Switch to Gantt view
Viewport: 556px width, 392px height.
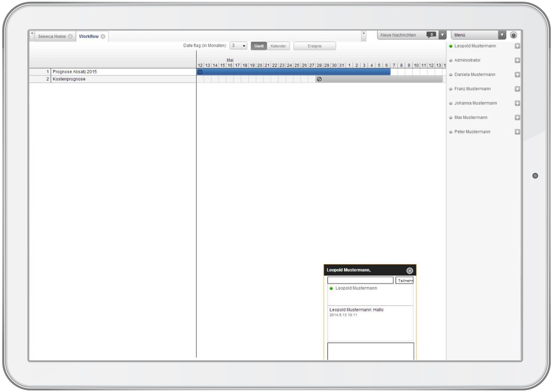coord(259,46)
